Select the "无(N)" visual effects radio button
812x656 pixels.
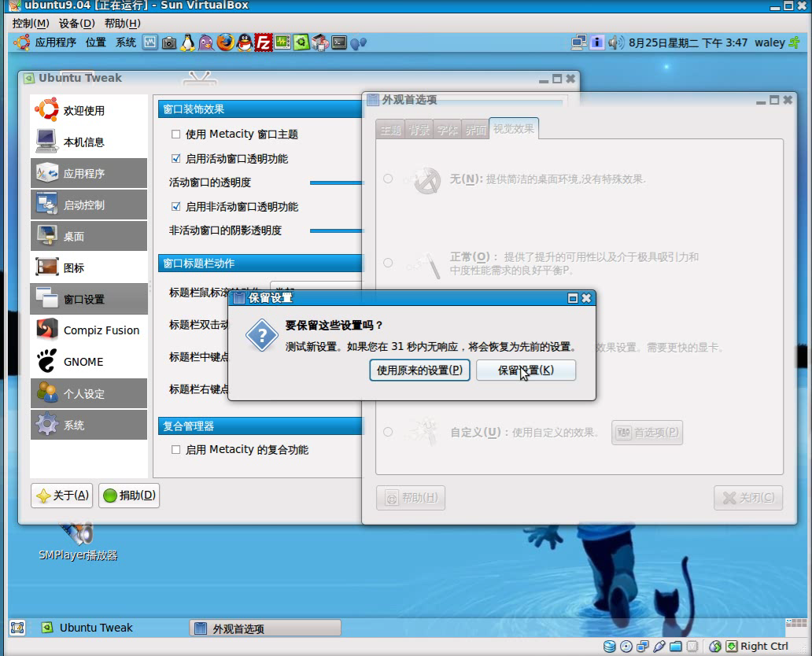coord(388,179)
